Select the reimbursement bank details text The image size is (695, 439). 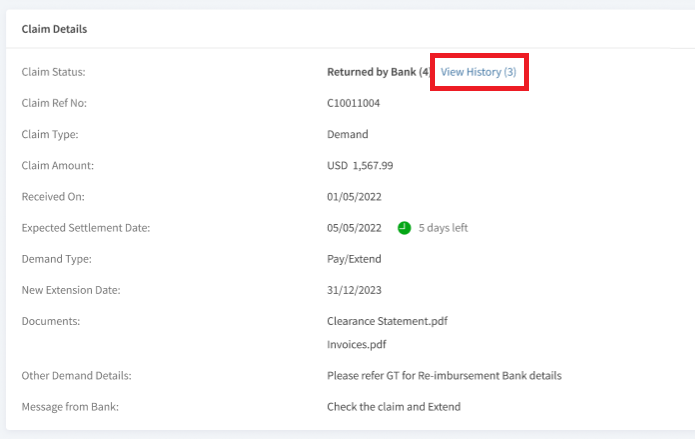[x=444, y=376]
